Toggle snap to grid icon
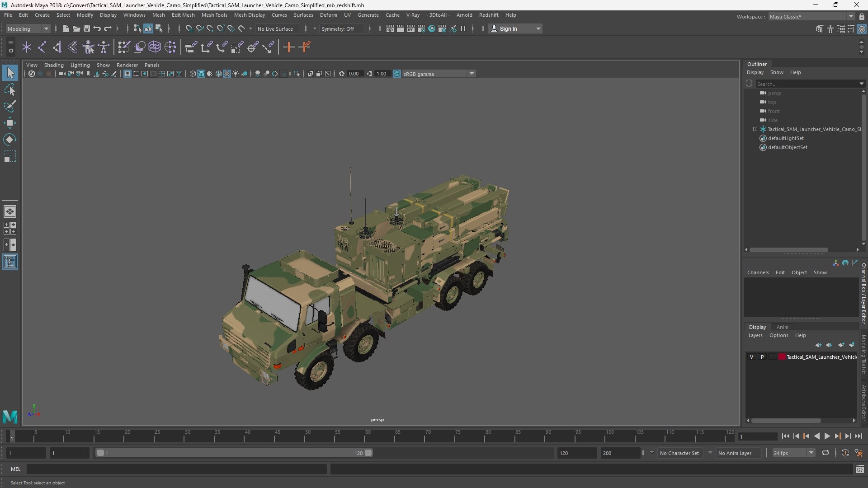Viewport: 868px width, 488px height. coord(189,28)
